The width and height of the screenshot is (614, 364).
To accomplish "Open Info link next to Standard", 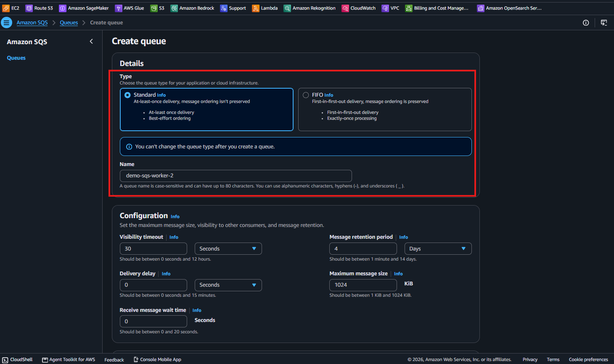I will coord(161,95).
